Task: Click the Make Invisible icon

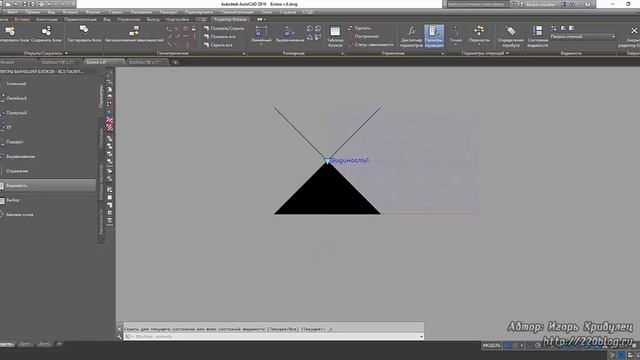Action: (x=572, y=29)
